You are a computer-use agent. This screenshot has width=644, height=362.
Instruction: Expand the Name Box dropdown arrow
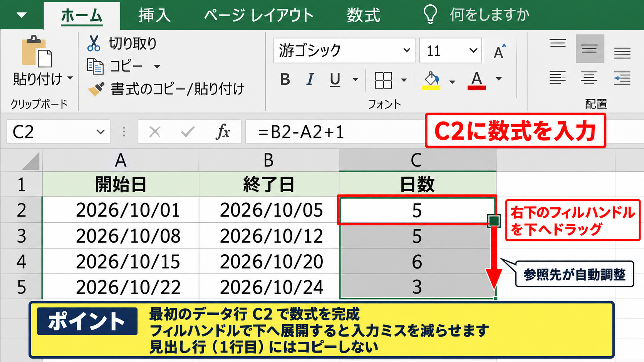pos(101,132)
